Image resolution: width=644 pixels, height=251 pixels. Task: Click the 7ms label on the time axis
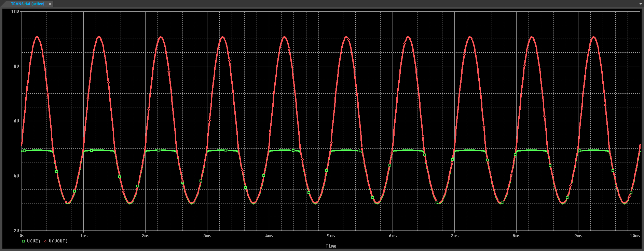click(x=455, y=236)
